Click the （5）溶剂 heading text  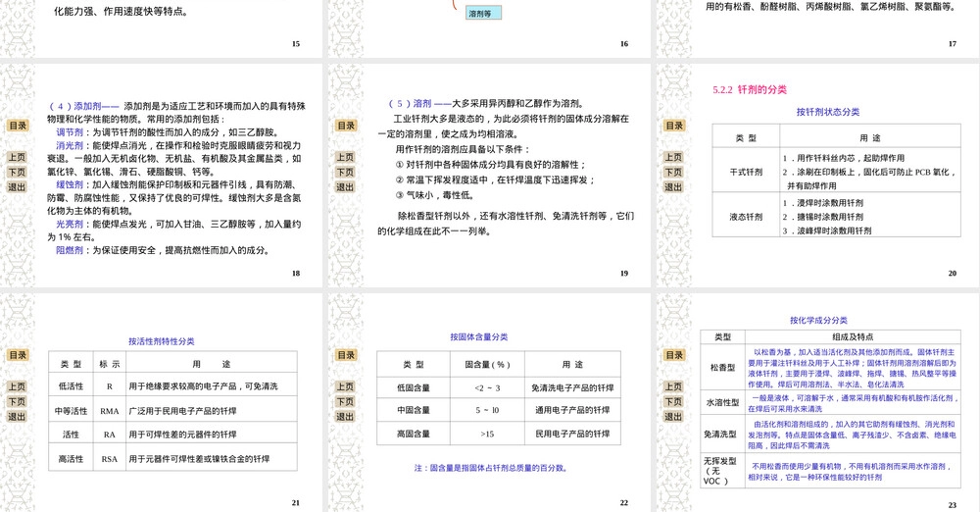[x=410, y=103]
